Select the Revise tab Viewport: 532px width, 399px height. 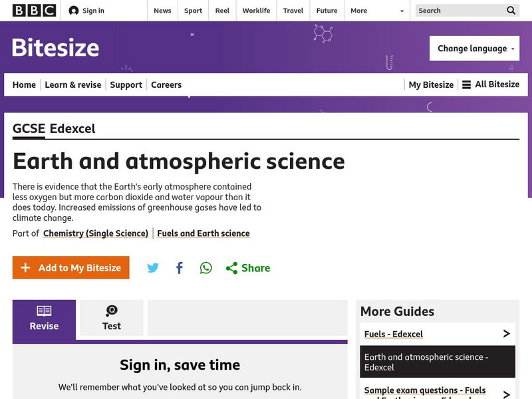tap(44, 320)
